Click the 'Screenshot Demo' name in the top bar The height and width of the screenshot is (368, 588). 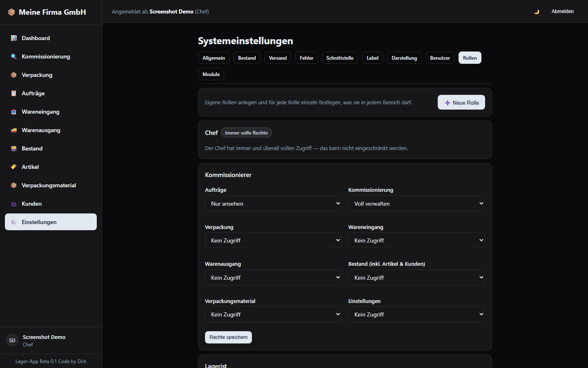coord(171,11)
